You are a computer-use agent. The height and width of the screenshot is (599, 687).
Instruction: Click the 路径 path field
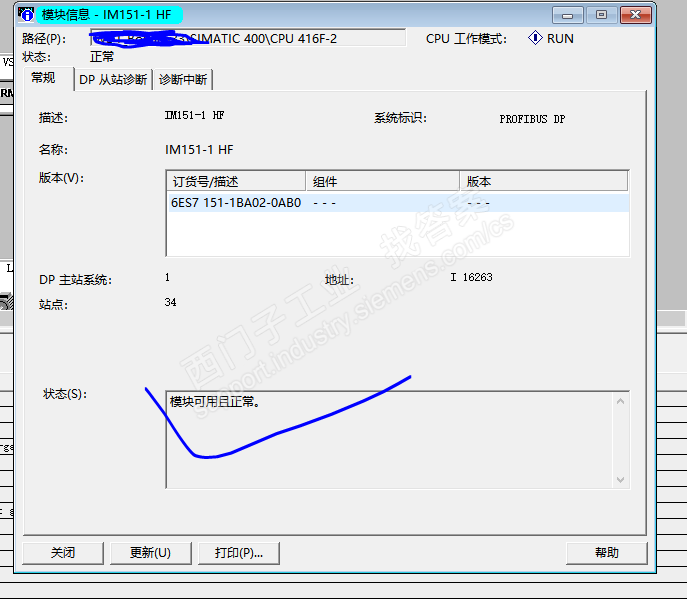coord(248,38)
